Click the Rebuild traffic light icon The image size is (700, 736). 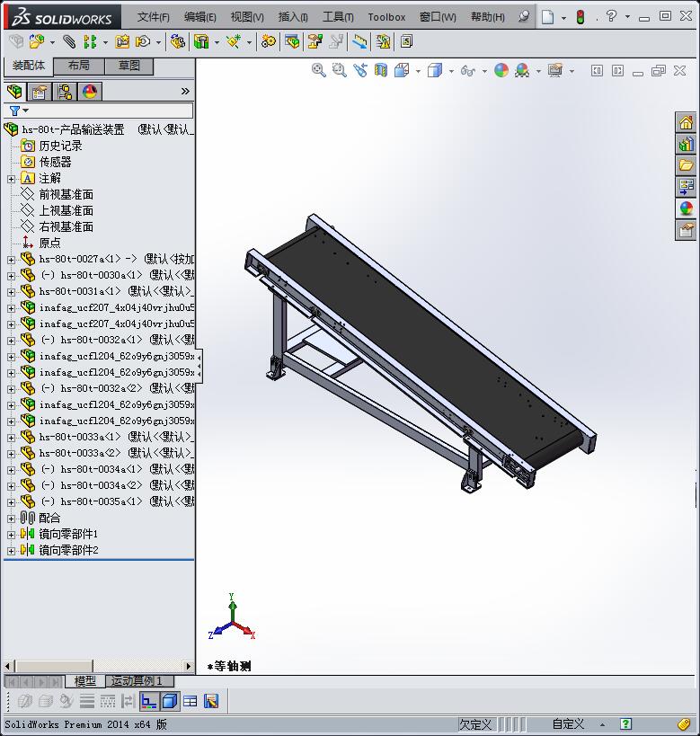point(580,17)
